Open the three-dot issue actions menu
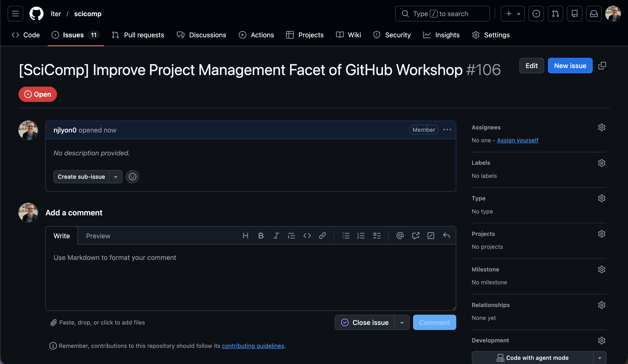The image size is (628, 364). [x=447, y=130]
